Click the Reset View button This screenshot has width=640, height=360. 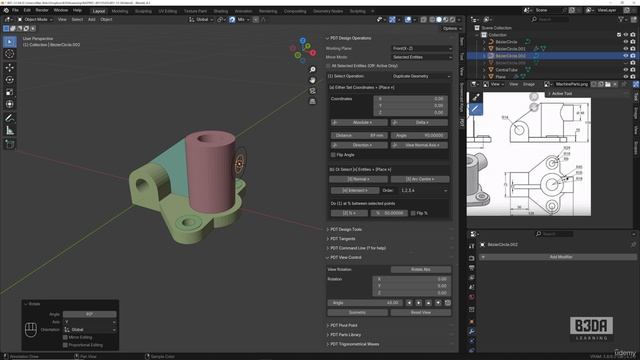[x=421, y=313]
